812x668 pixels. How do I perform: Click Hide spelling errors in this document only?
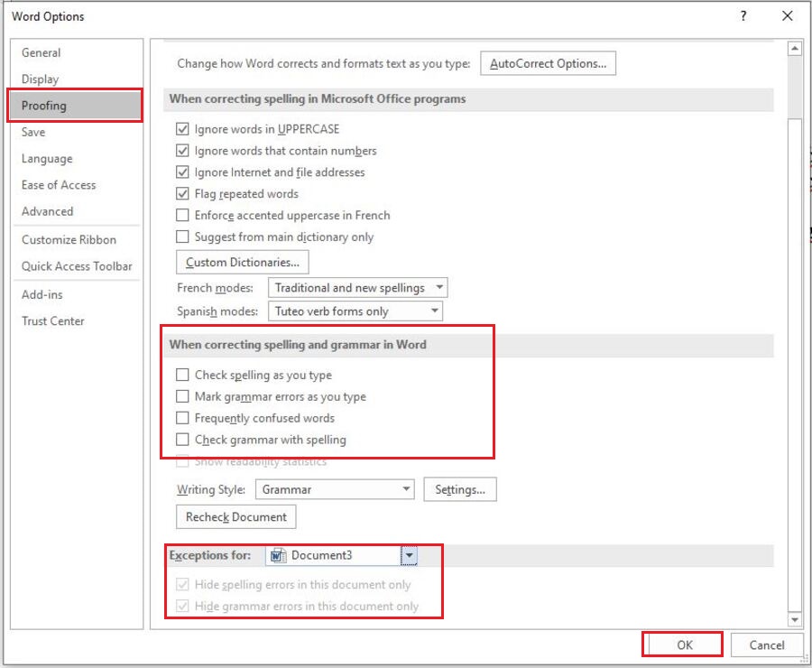pos(182,585)
